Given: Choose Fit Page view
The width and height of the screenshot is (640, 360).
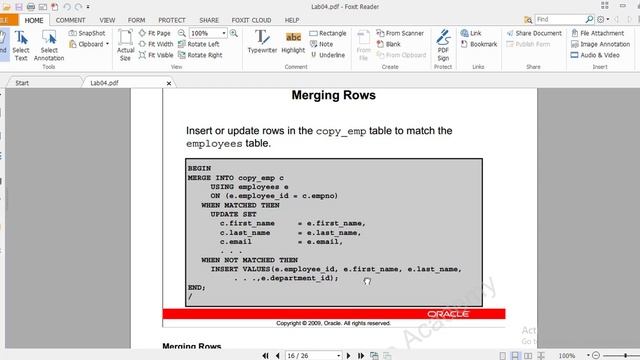Looking at the screenshot, I should pyautogui.click(x=155, y=33).
